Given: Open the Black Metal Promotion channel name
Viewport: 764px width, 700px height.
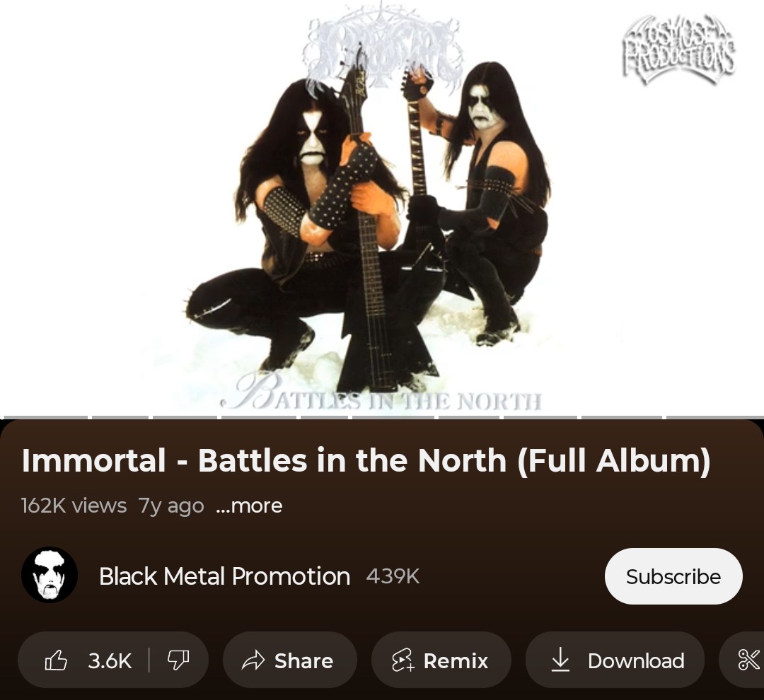Looking at the screenshot, I should pyautogui.click(x=225, y=576).
